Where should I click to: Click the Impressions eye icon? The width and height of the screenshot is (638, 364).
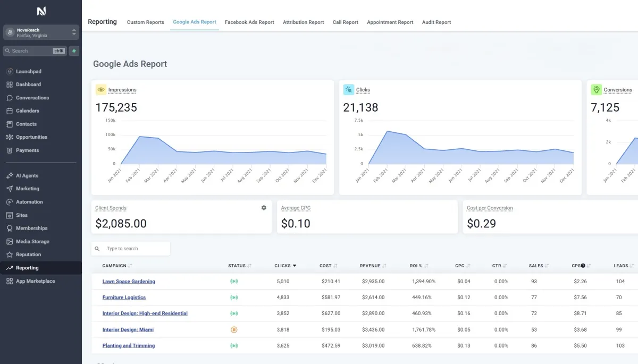point(101,90)
